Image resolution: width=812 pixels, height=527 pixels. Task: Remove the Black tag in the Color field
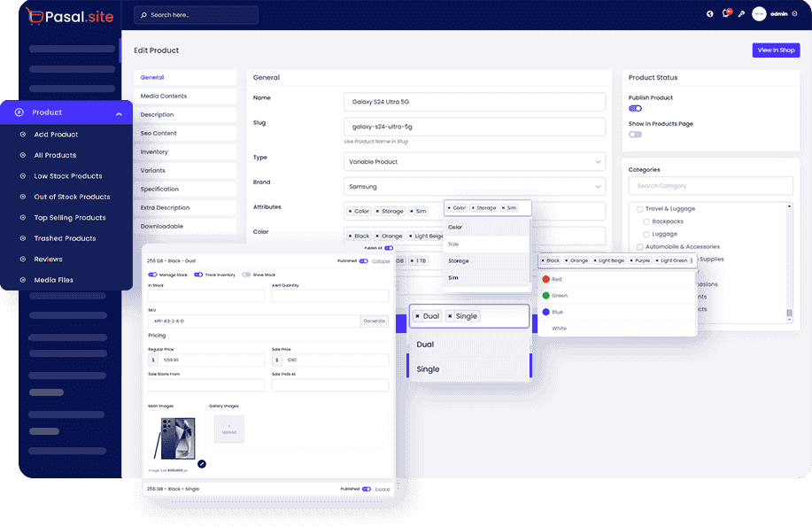tap(350, 236)
